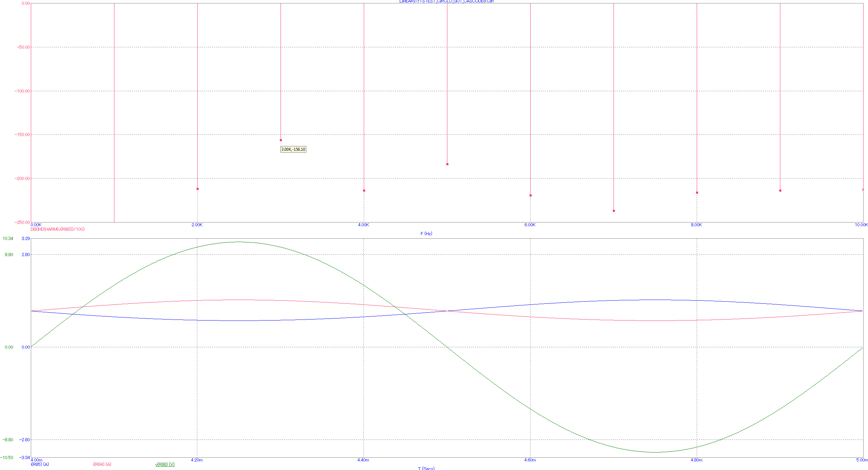Click the 8.00K frequency axis tick

click(696, 225)
